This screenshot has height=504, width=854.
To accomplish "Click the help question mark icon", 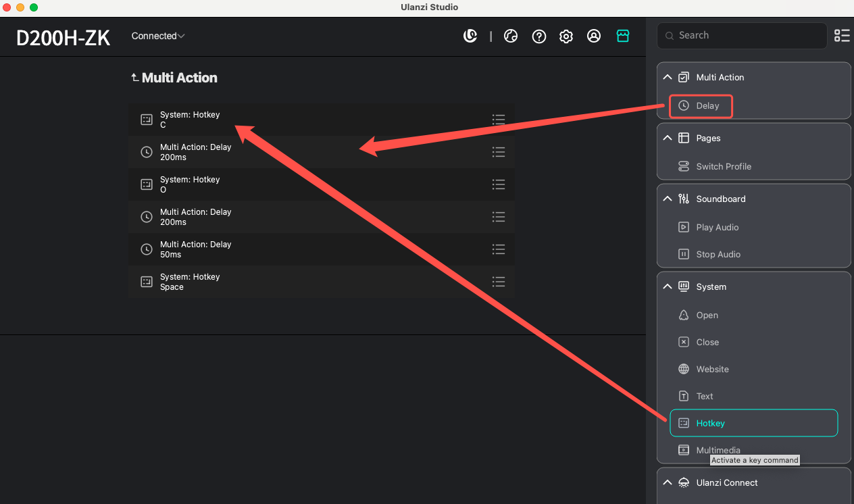I will coord(538,36).
